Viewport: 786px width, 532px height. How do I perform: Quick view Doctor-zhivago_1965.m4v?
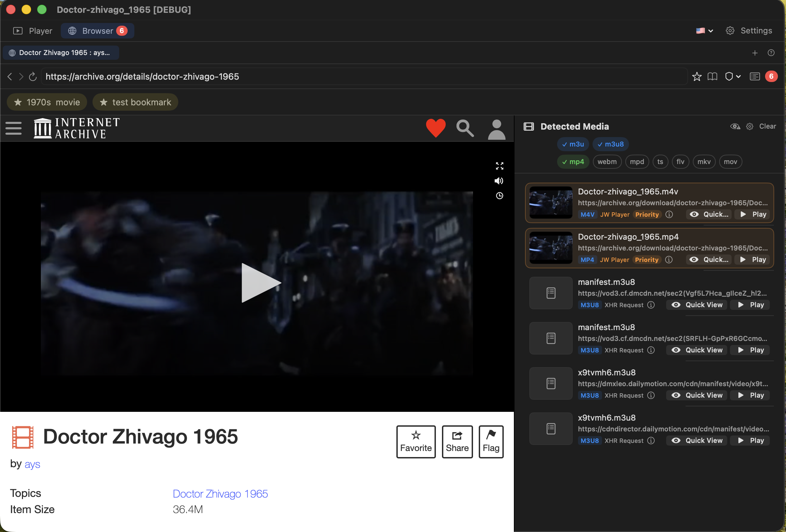(709, 214)
